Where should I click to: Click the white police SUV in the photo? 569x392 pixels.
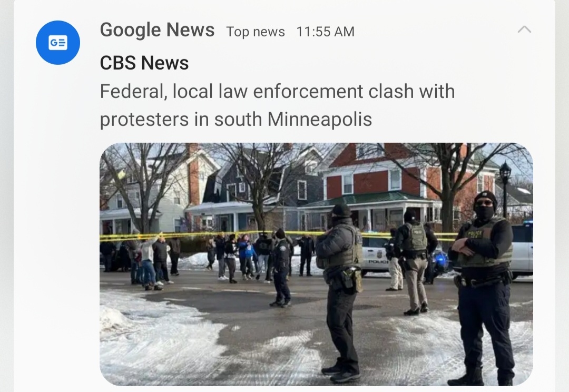click(376, 257)
